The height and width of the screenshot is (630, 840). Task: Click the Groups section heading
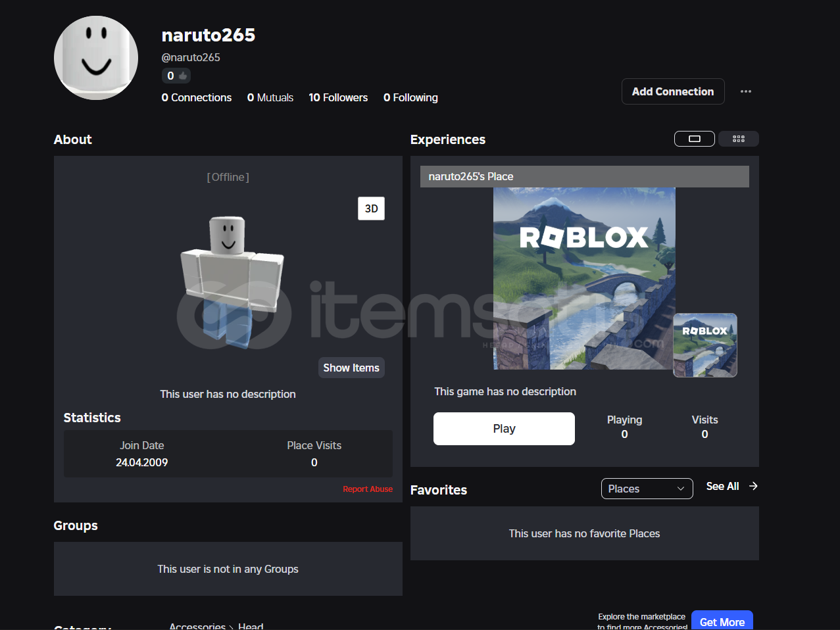pyautogui.click(x=76, y=525)
